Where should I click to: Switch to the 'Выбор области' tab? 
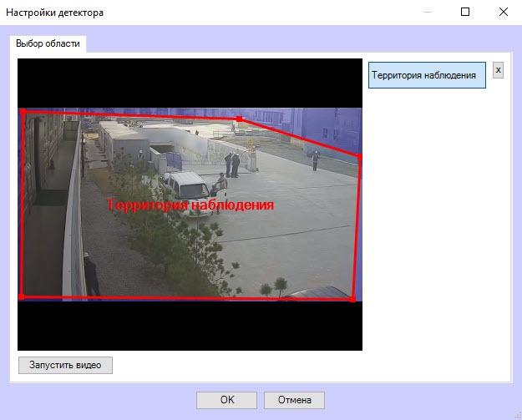48,43
